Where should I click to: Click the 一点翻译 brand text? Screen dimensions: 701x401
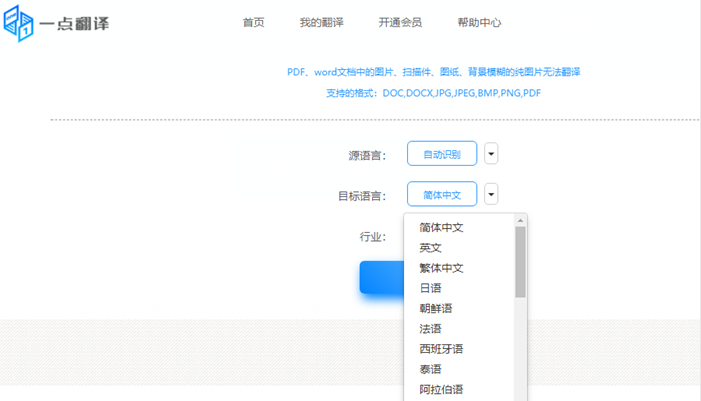tap(74, 23)
